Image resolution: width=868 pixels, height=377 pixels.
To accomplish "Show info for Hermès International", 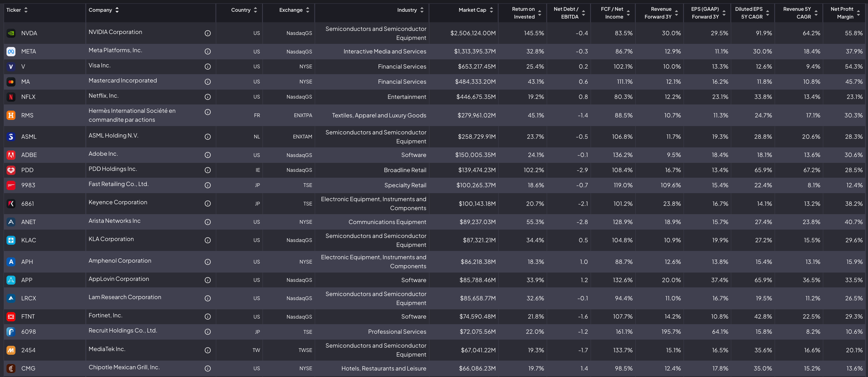I will 208,112.
